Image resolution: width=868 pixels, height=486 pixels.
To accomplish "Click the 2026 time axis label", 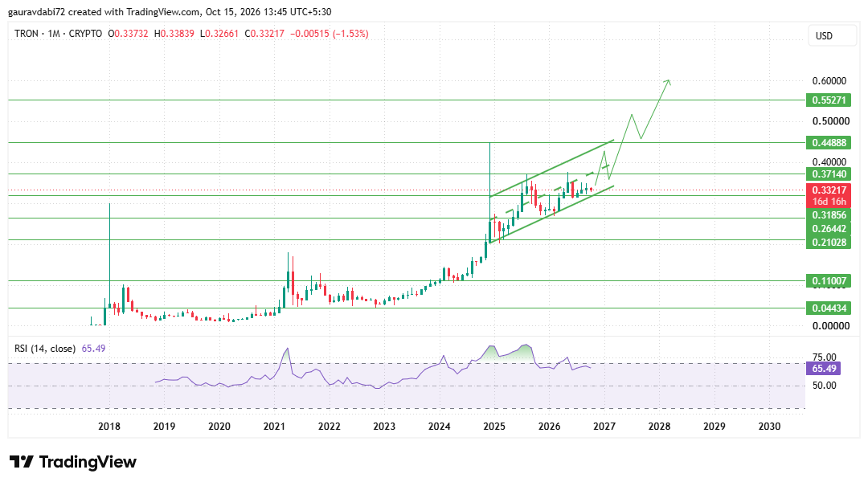I will [549, 427].
